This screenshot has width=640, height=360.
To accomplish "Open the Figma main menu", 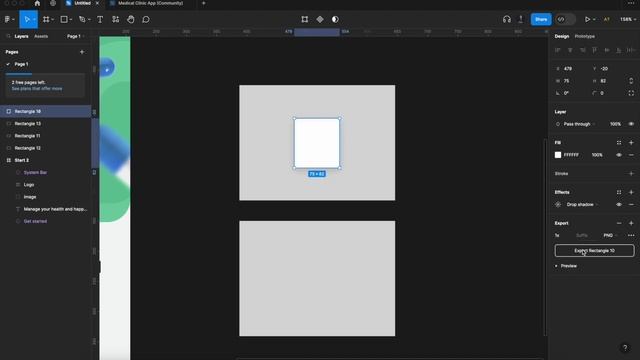I will pos(7,19).
